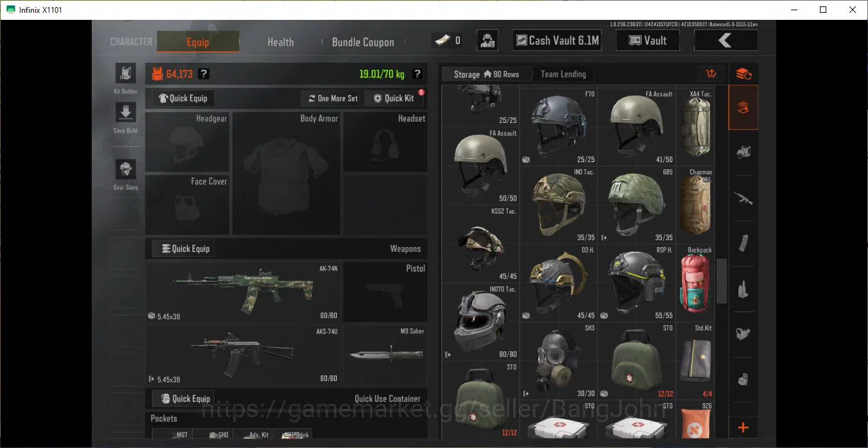Select the IND Tac. camouflage helmet
Screen dimensions: 868x448
pyautogui.click(x=559, y=205)
